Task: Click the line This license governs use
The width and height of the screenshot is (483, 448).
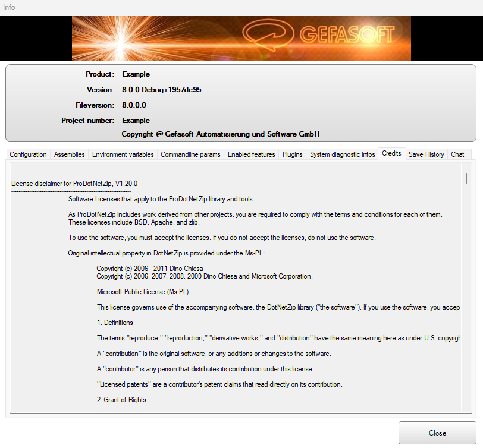Action: [x=278, y=307]
